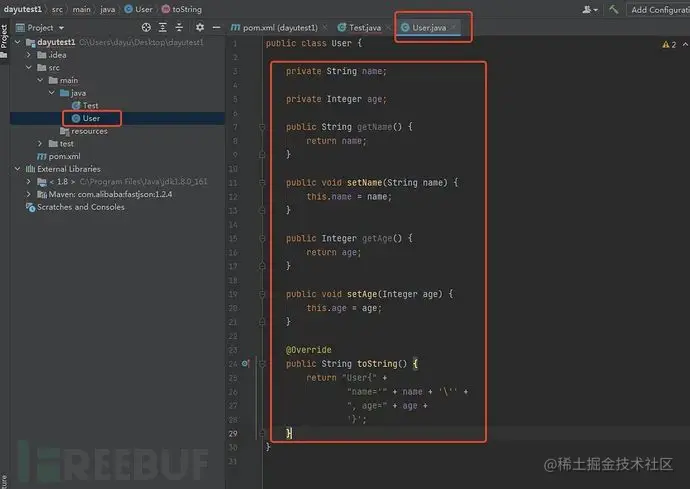The width and height of the screenshot is (690, 489).
Task: Fold the toString method via gutter marker
Action: (262, 364)
